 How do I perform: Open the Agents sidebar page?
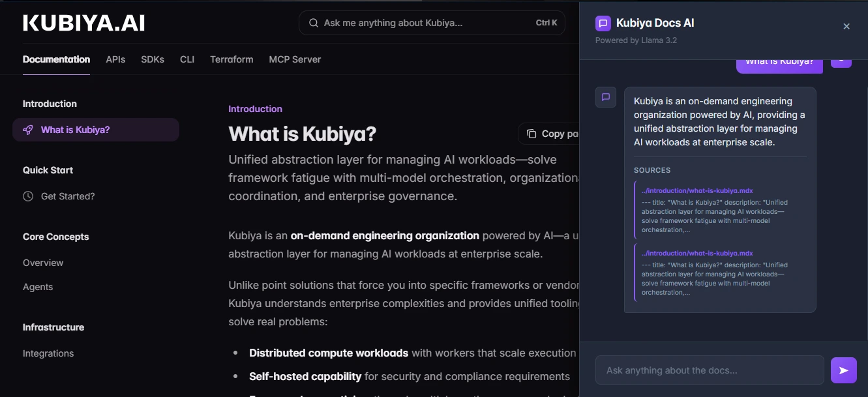pyautogui.click(x=38, y=287)
